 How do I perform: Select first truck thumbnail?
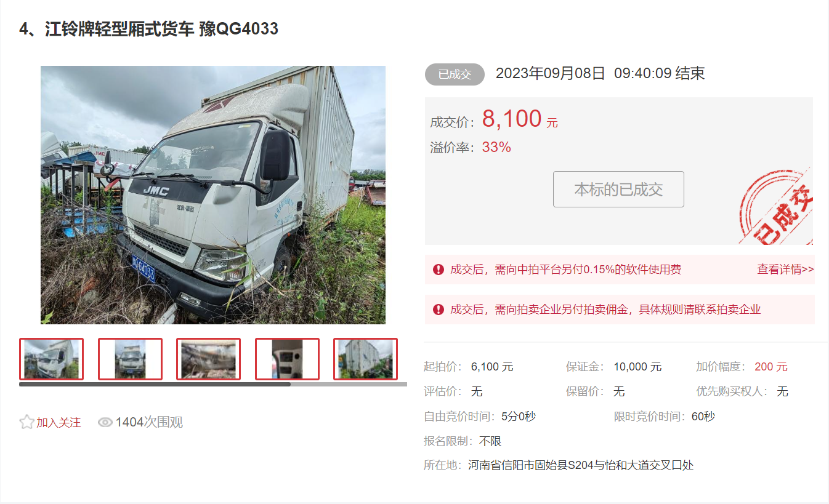click(51, 359)
